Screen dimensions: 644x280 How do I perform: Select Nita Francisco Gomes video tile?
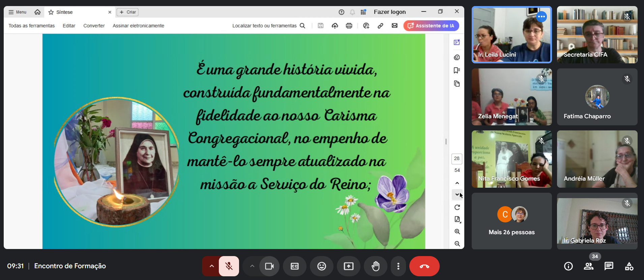(x=512, y=159)
